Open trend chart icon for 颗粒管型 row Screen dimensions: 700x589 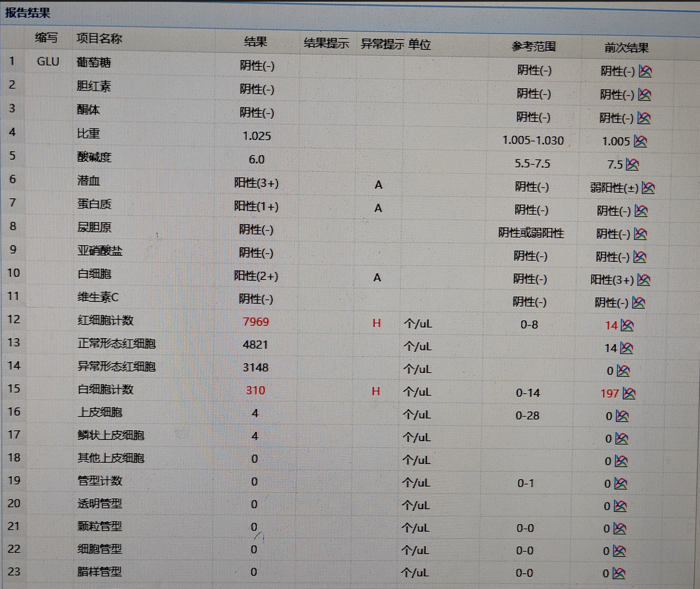(x=620, y=528)
